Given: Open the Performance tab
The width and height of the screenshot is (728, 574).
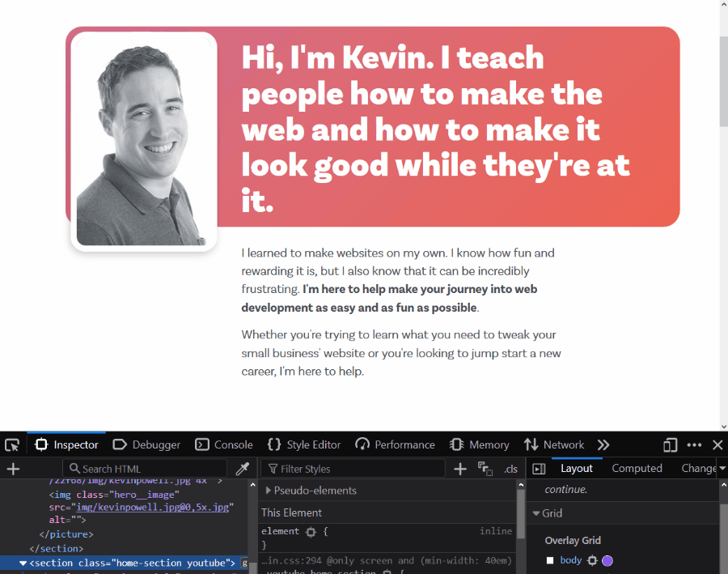Looking at the screenshot, I should coord(395,444).
